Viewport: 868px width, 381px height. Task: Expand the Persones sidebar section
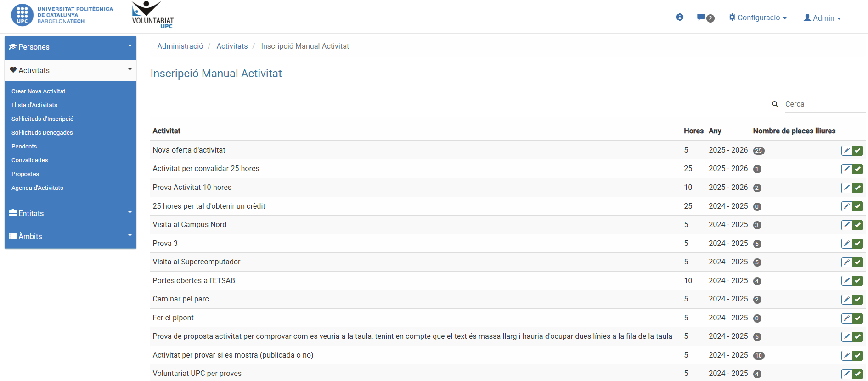click(70, 47)
